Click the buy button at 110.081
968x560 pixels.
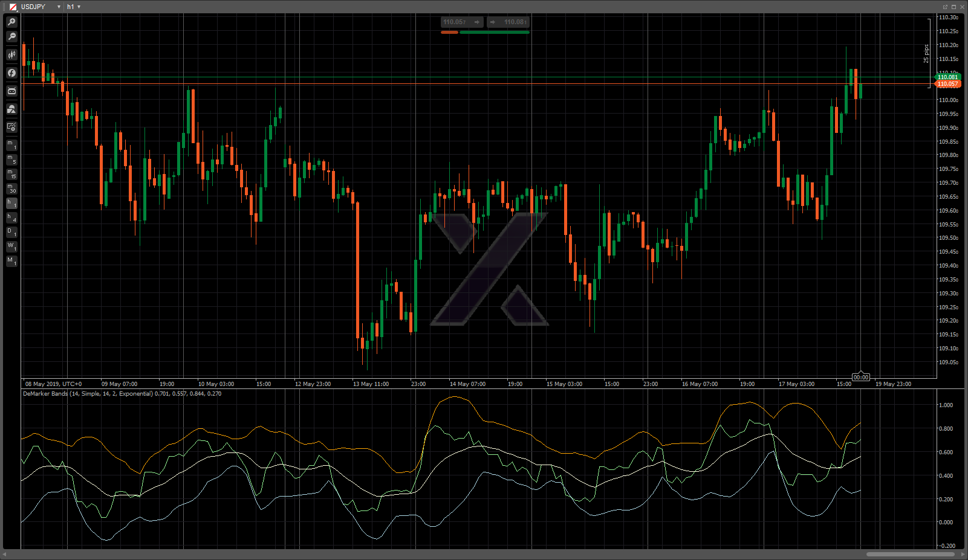[508, 22]
